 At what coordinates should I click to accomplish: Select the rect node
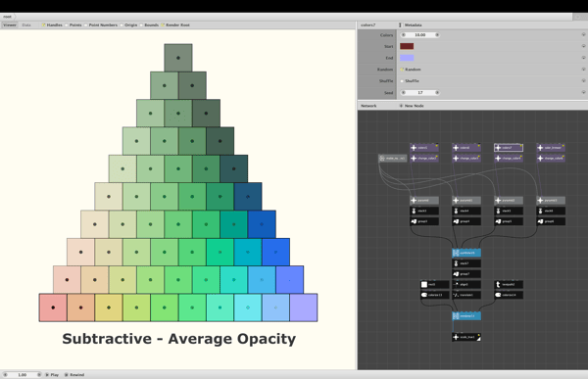[434, 285]
